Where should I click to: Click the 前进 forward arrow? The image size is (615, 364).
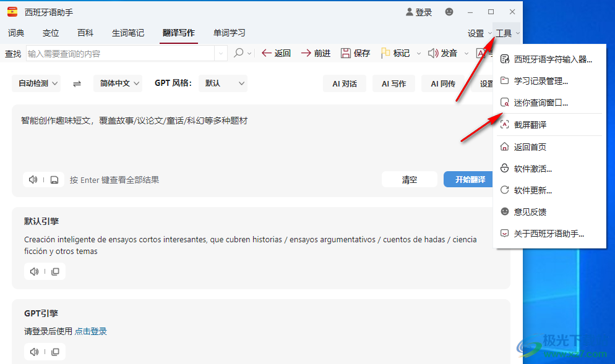[316, 53]
